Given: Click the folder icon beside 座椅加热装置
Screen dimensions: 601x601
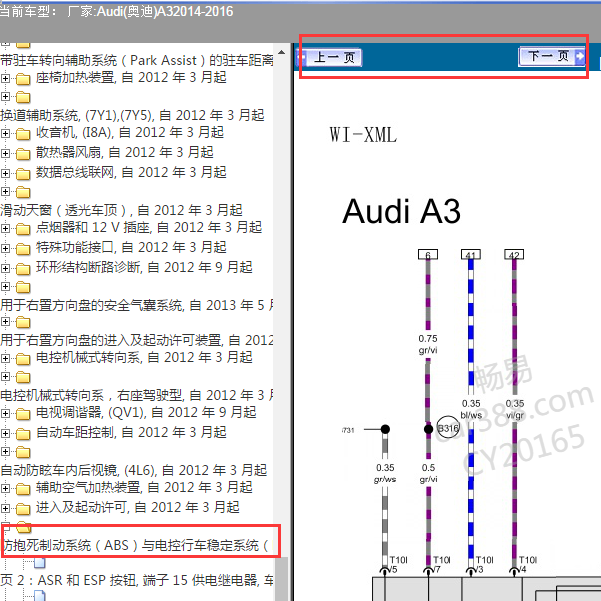Looking at the screenshot, I should (23, 79).
